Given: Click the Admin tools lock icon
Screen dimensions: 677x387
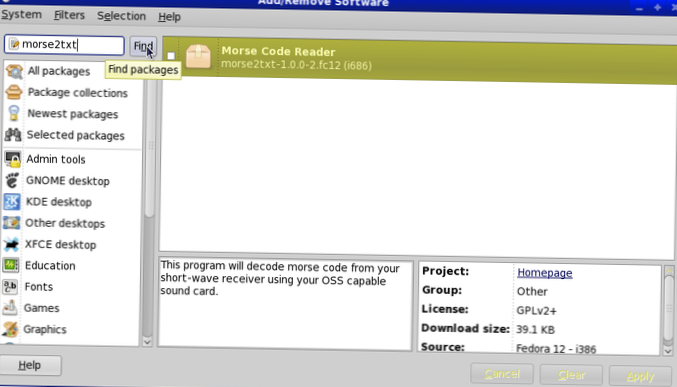Looking at the screenshot, I should click(x=13, y=159).
